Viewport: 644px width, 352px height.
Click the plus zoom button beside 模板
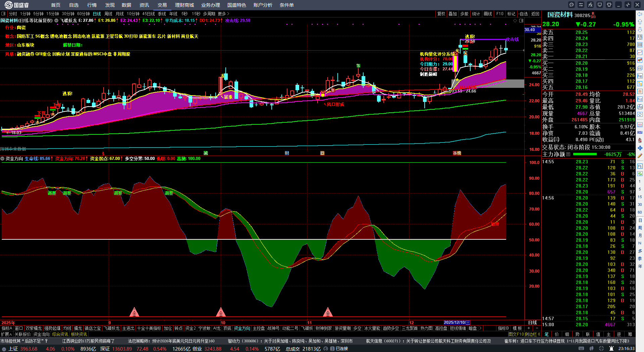(x=529, y=328)
